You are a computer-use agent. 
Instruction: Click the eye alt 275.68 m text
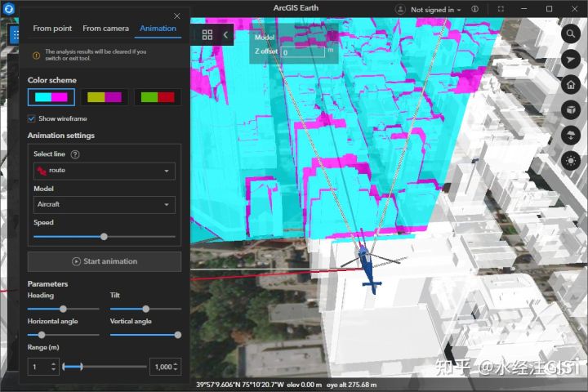coord(351,385)
